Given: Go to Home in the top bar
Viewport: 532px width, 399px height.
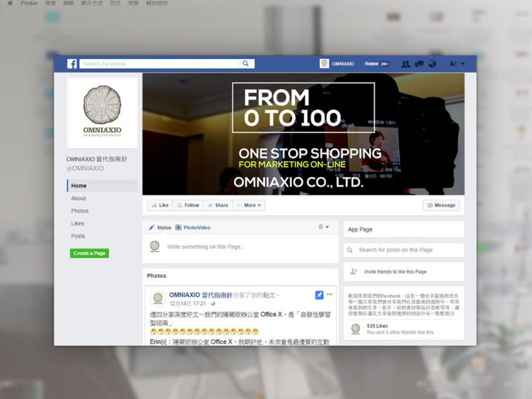Looking at the screenshot, I should point(371,63).
